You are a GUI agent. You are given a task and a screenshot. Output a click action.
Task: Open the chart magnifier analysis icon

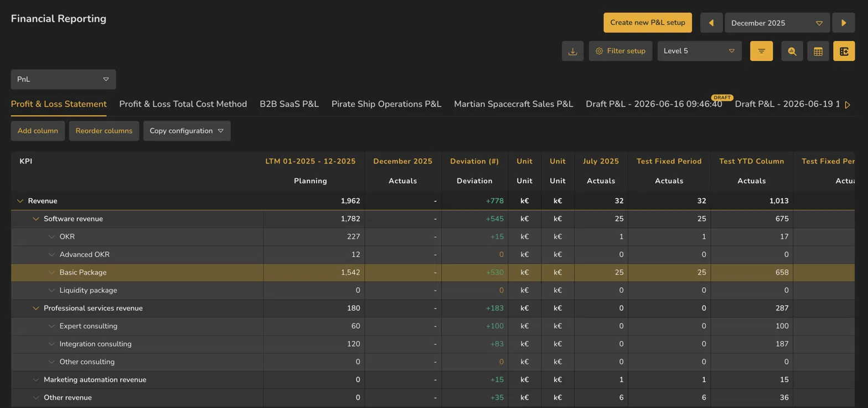[x=792, y=51]
